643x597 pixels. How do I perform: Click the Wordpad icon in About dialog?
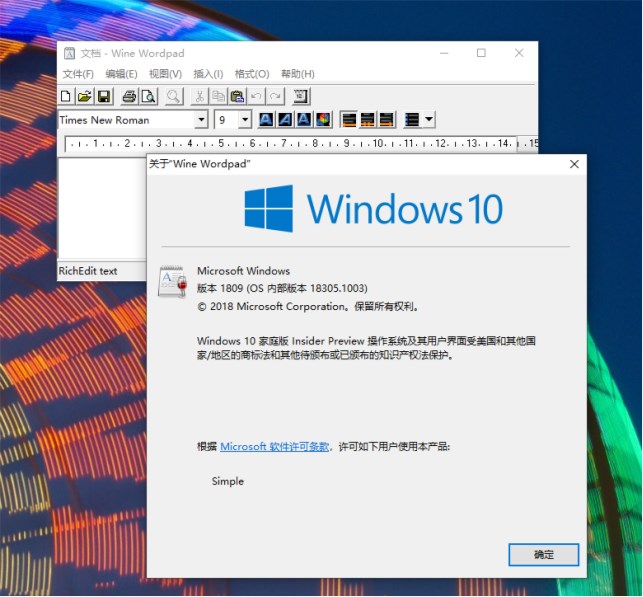pyautogui.click(x=172, y=281)
